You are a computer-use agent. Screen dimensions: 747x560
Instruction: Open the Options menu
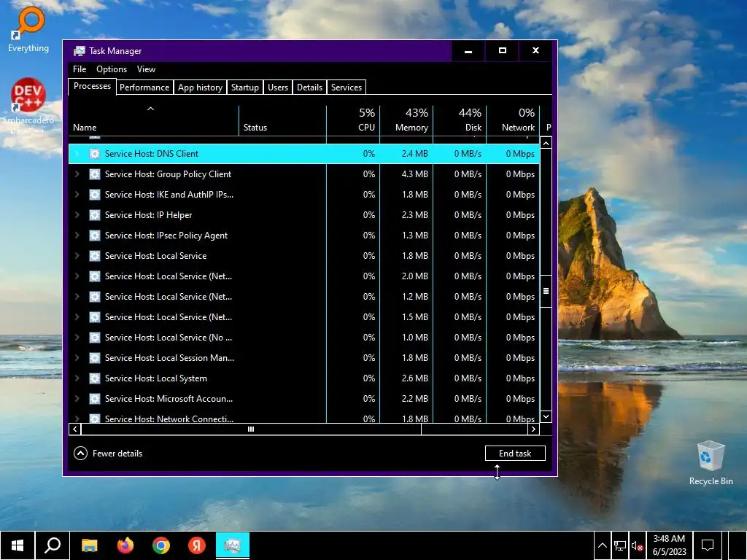tap(112, 69)
